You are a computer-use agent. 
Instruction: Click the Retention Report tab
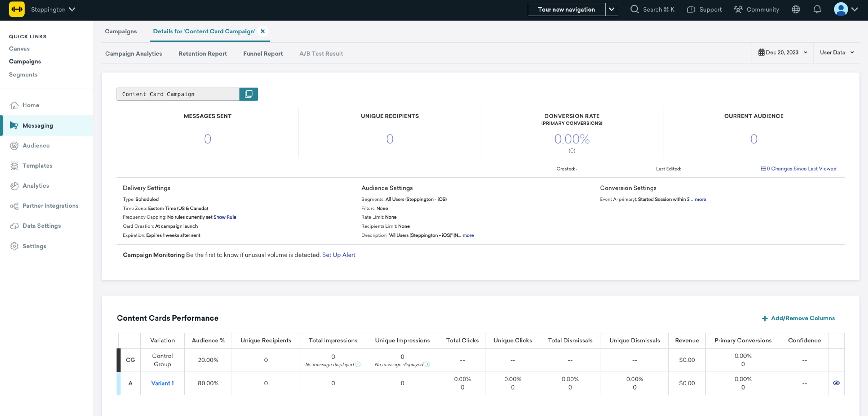click(x=202, y=54)
